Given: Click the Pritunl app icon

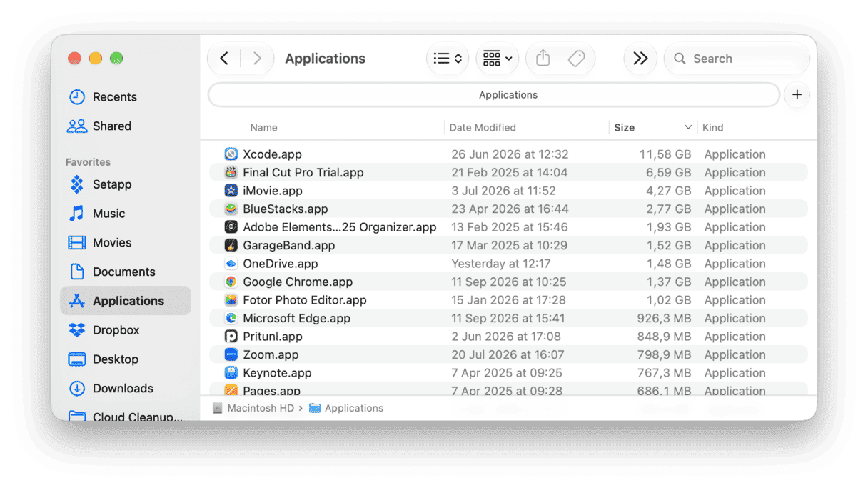Looking at the screenshot, I should [x=231, y=337].
